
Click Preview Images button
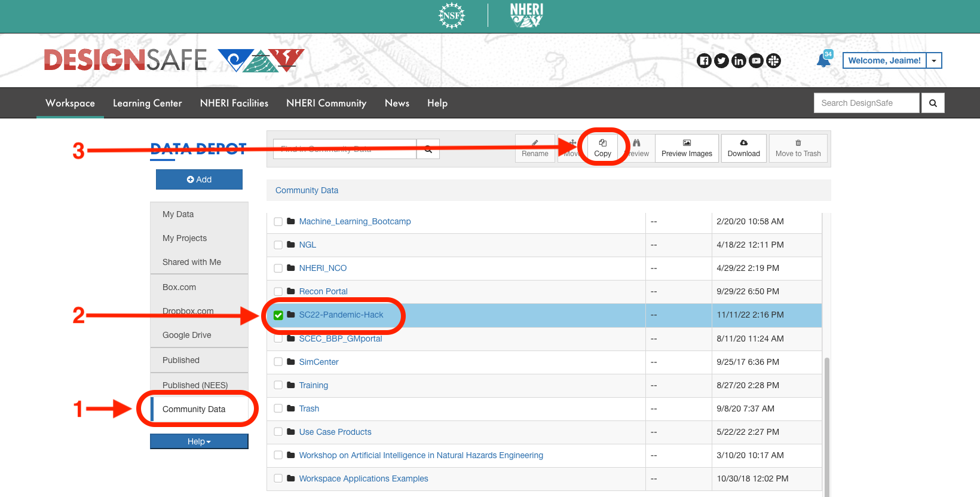click(687, 148)
